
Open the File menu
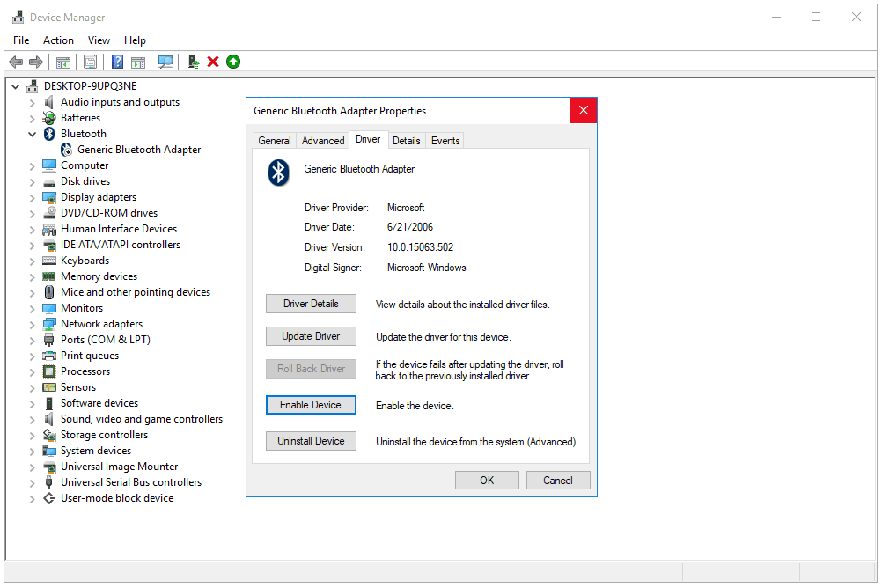tap(21, 40)
